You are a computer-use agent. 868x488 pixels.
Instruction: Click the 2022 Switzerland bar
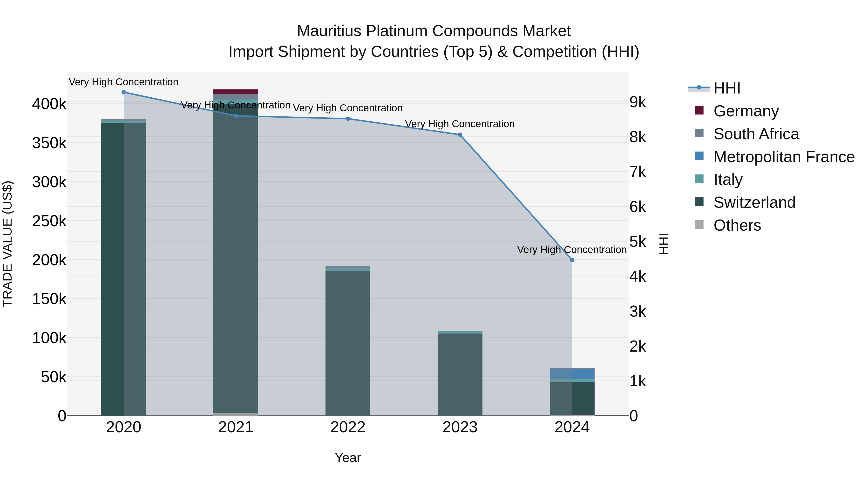pos(348,343)
